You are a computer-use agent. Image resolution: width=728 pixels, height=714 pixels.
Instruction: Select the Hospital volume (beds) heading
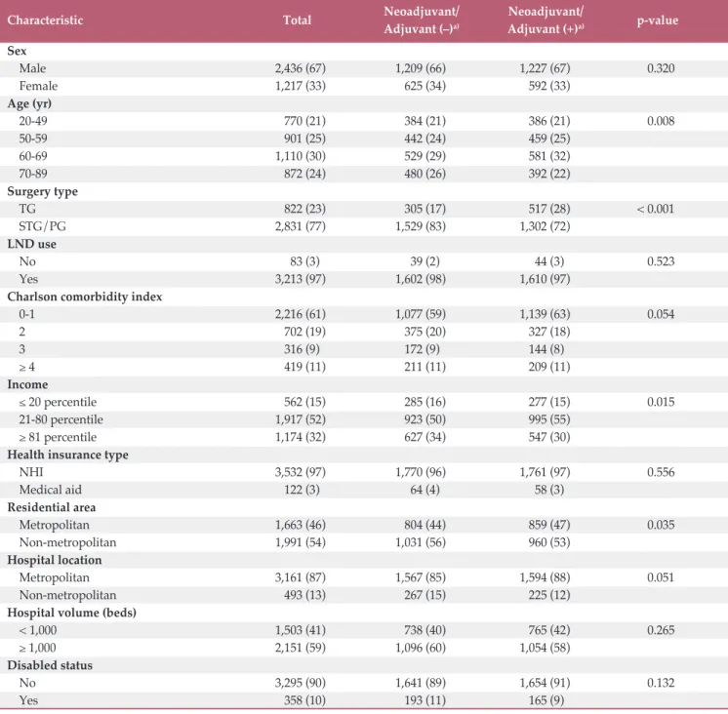click(x=71, y=613)
